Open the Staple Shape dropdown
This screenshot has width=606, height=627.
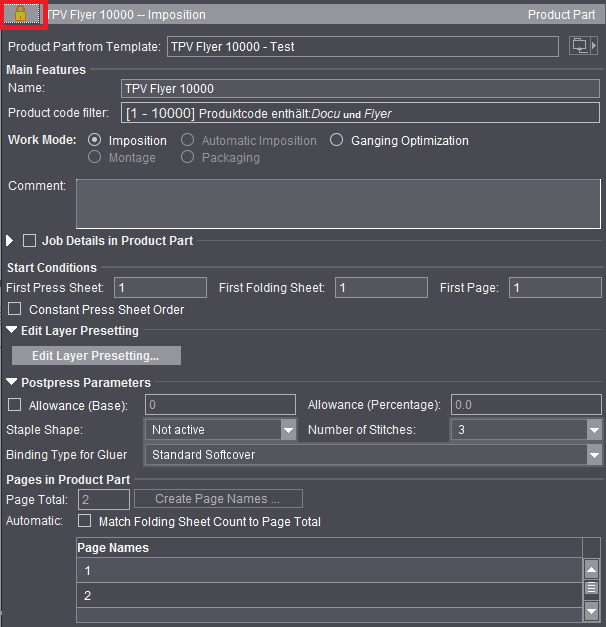point(288,430)
